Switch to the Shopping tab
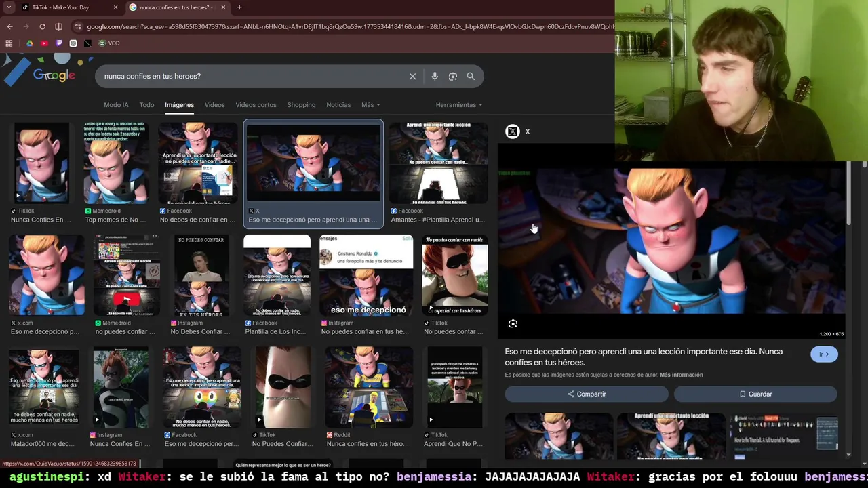Image resolution: width=868 pixels, height=488 pixels. 301,105
